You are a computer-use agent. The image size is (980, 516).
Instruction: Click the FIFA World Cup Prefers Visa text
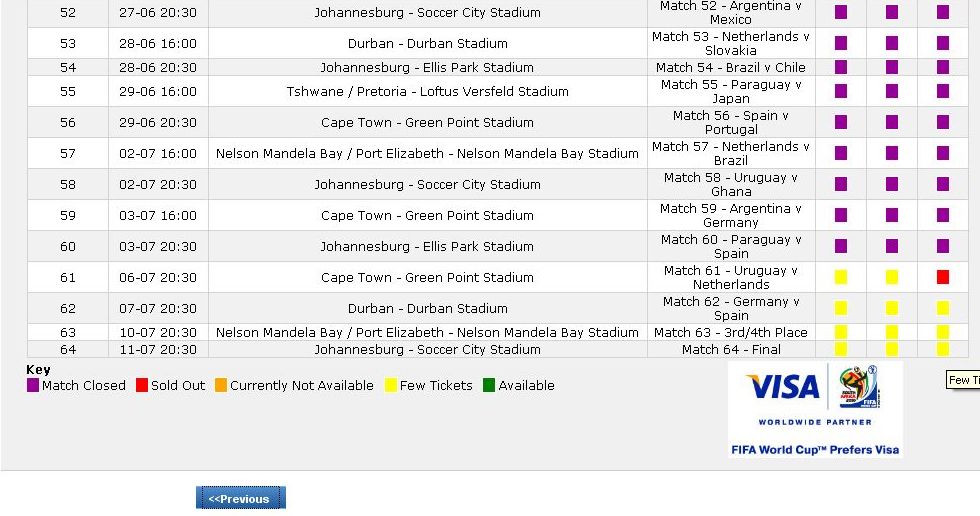[x=815, y=450]
